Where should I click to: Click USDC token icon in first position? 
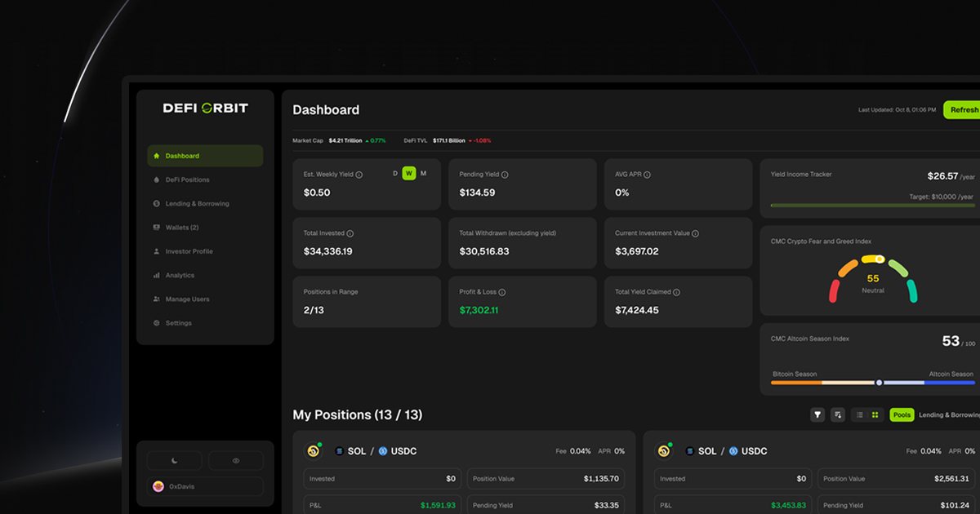pos(381,451)
